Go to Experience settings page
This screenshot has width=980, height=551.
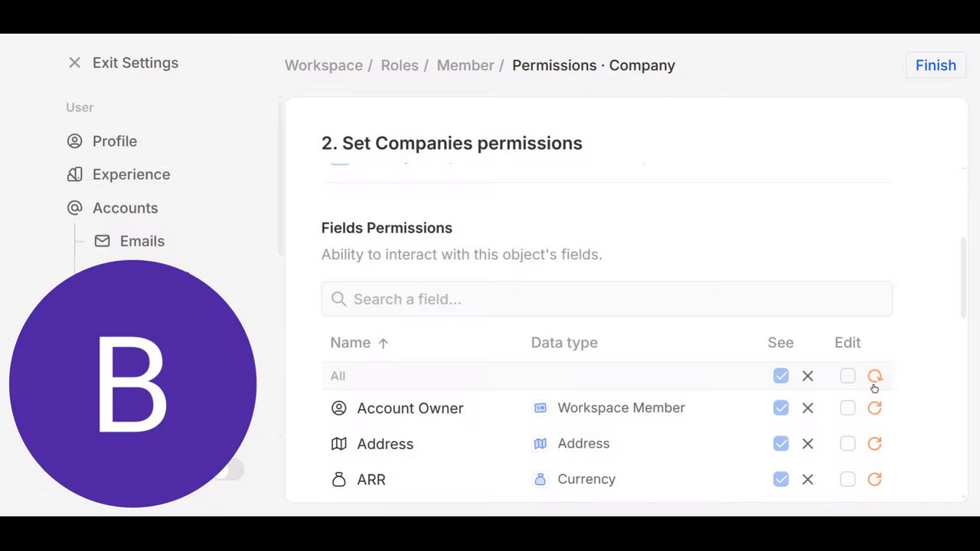pos(131,174)
